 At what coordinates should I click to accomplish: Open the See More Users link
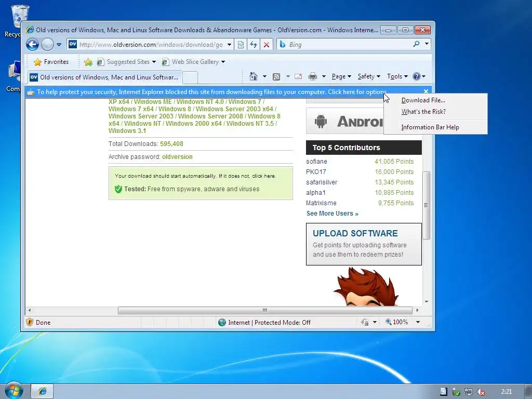click(332, 214)
